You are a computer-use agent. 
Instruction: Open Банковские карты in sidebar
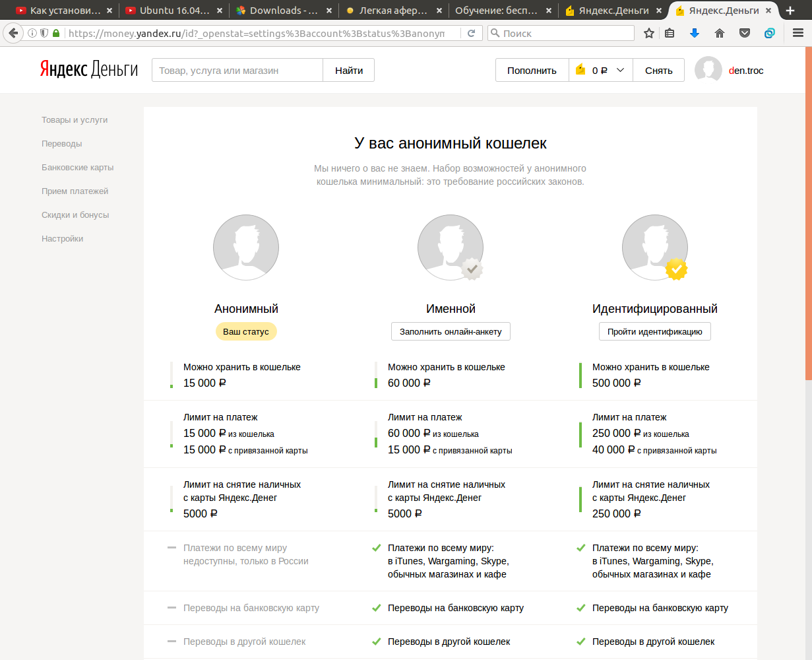click(78, 168)
